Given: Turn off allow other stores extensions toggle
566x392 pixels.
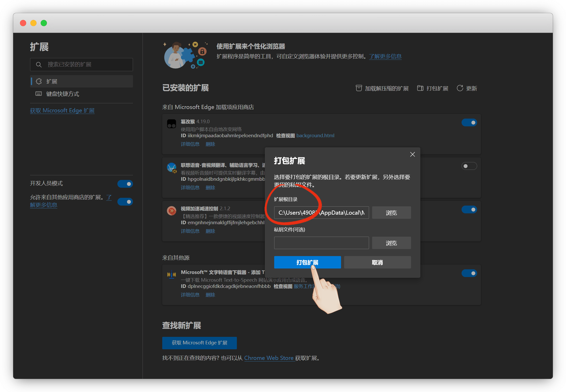Looking at the screenshot, I should (x=125, y=201).
